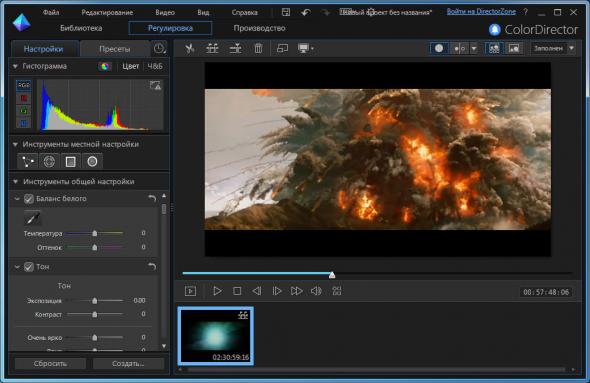Toggle the red histogram channel

pyautogui.click(x=24, y=98)
